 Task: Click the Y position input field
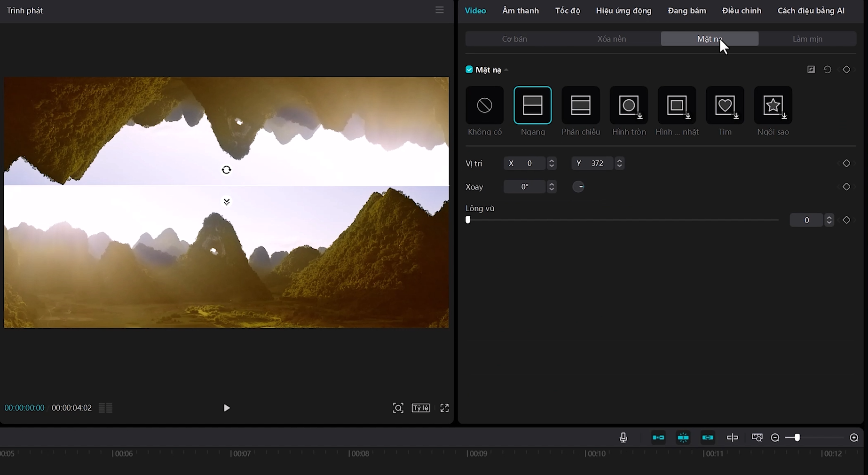(x=598, y=163)
